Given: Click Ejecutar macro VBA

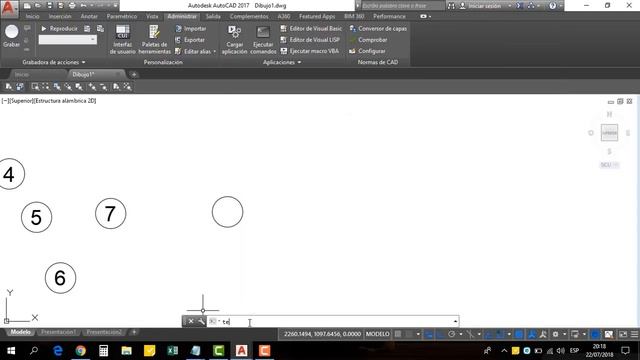Looking at the screenshot, I should point(310,51).
